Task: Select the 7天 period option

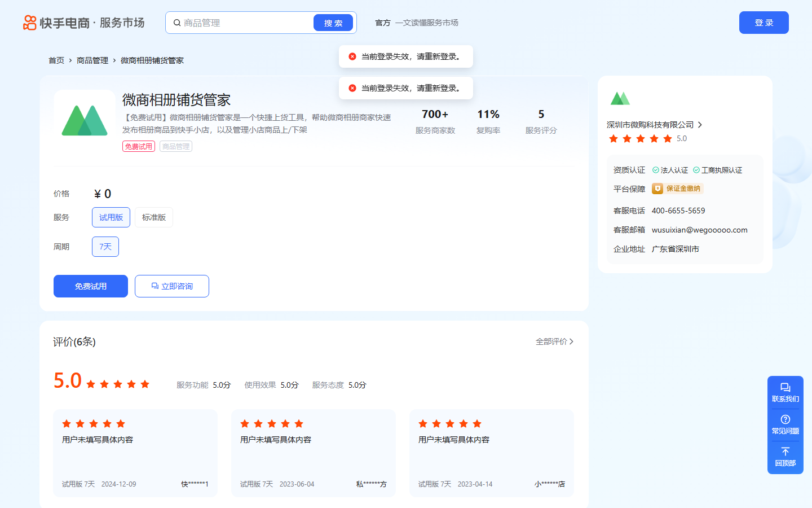Action: coord(105,247)
